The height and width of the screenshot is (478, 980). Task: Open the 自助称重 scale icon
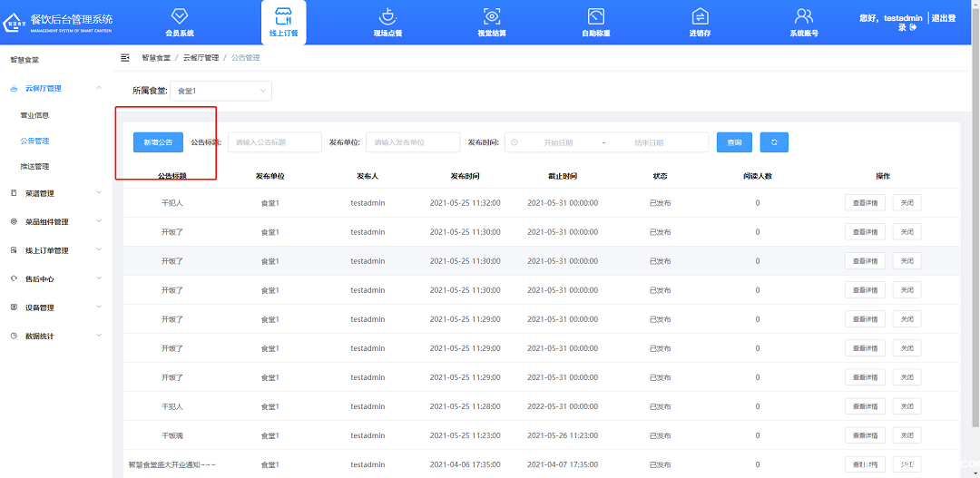595,16
